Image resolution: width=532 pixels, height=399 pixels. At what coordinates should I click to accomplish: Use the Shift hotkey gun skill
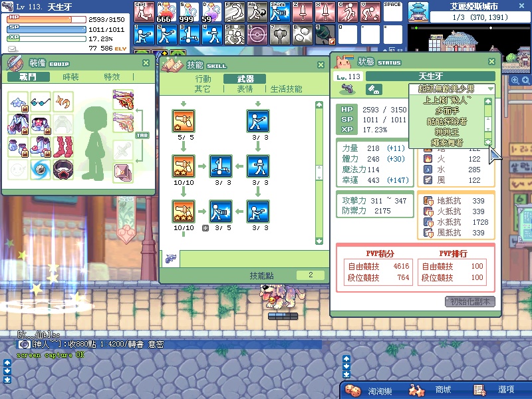point(279,12)
